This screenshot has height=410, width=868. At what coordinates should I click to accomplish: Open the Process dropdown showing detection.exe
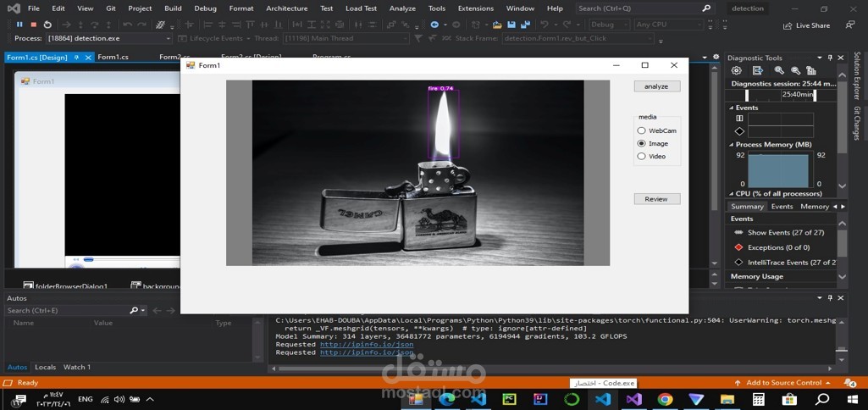click(109, 38)
